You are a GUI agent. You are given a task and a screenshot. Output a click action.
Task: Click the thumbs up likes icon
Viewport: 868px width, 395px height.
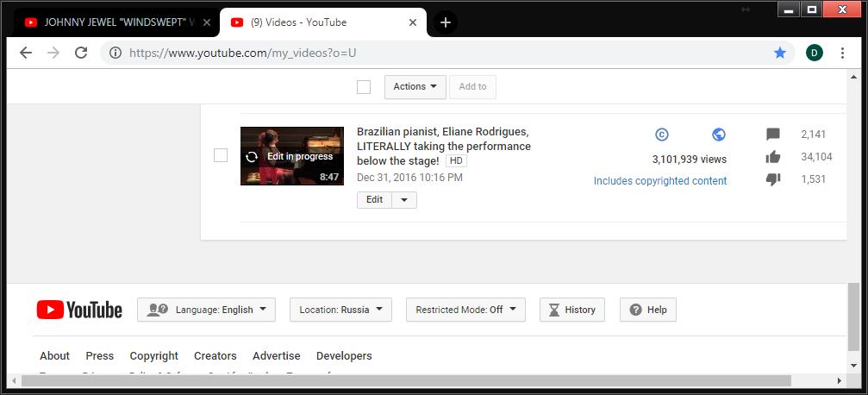point(773,157)
